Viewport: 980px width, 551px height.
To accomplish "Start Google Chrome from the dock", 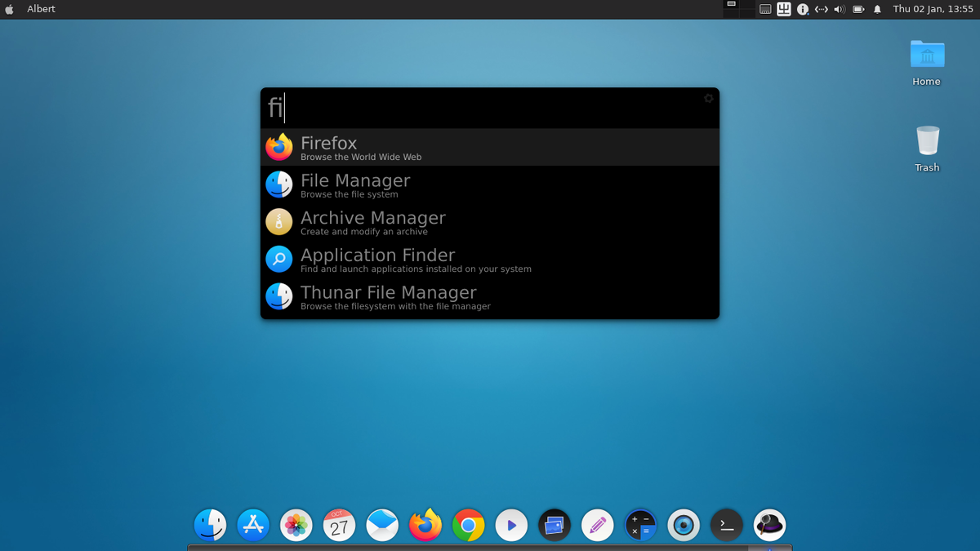I will click(468, 525).
